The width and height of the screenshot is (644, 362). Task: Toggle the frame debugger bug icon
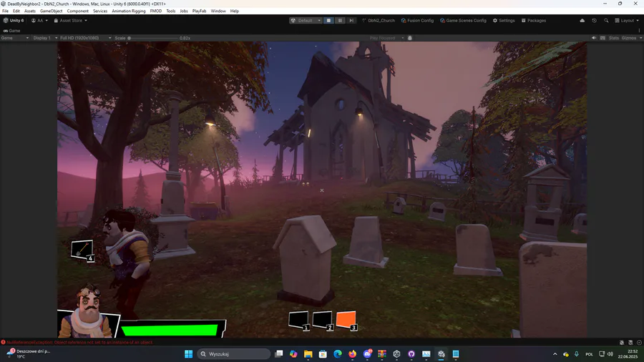coord(410,38)
